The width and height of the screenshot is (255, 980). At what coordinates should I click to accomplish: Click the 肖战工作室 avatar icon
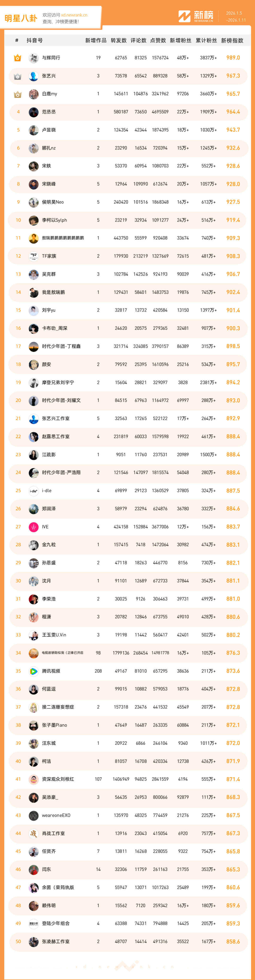(34, 834)
